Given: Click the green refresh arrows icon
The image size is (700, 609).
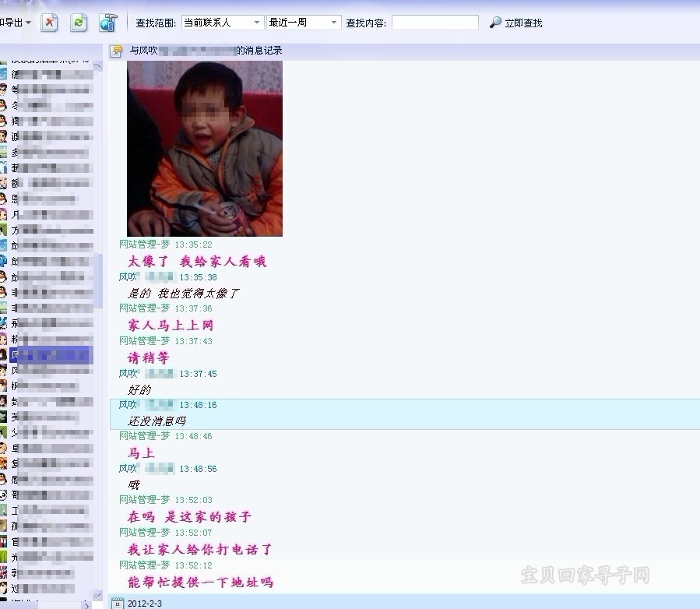Looking at the screenshot, I should click(x=79, y=23).
